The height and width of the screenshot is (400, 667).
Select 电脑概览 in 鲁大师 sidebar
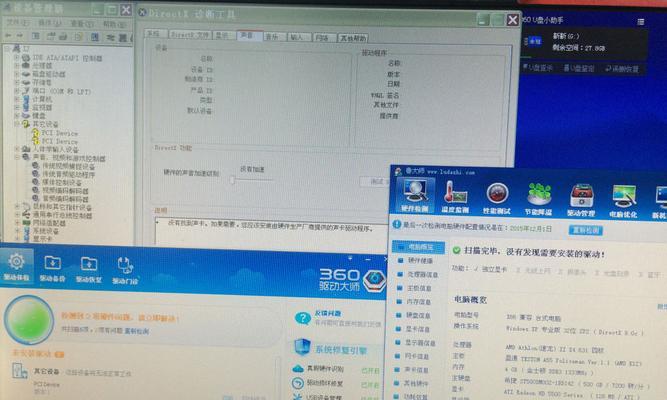[419, 247]
